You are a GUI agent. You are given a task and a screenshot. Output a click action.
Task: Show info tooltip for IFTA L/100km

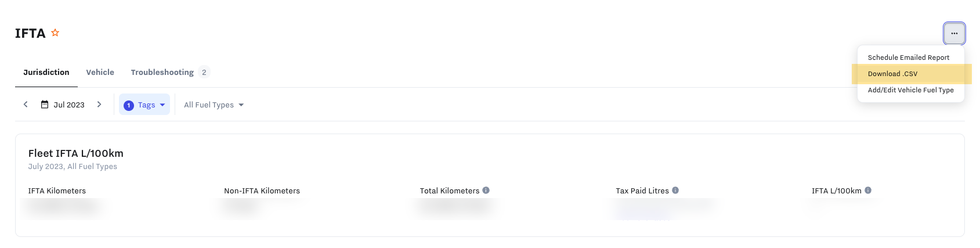868,190
